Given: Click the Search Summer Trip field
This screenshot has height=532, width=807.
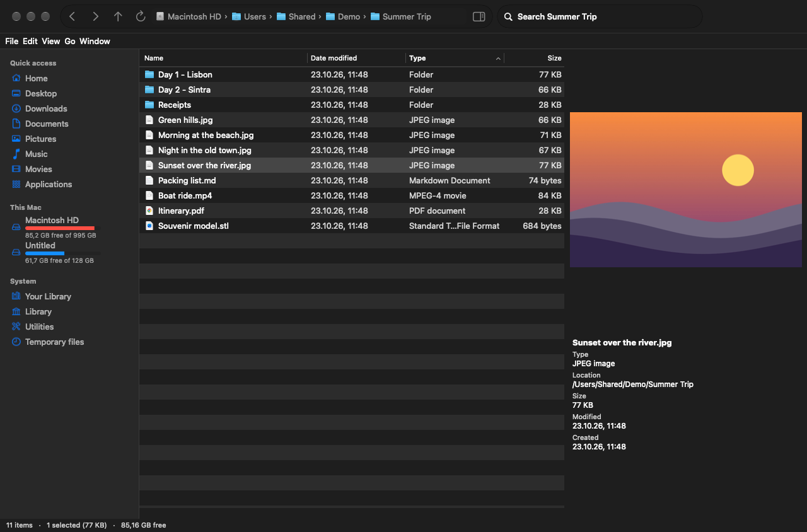Looking at the screenshot, I should (x=600, y=16).
